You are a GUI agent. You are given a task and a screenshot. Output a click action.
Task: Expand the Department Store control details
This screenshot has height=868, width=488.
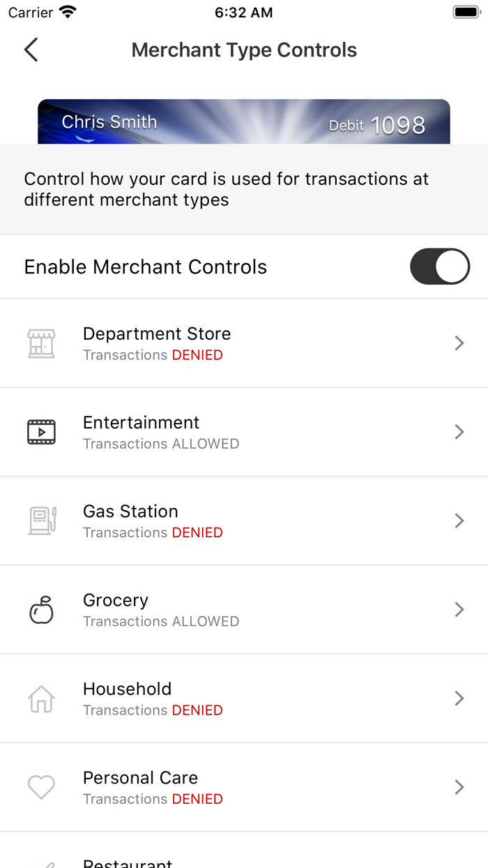click(459, 343)
